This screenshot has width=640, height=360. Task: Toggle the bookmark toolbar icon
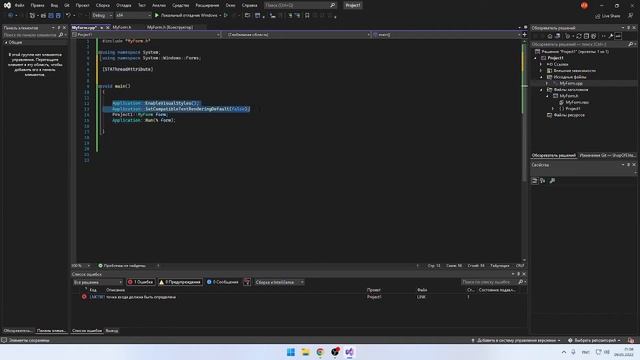click(x=307, y=16)
